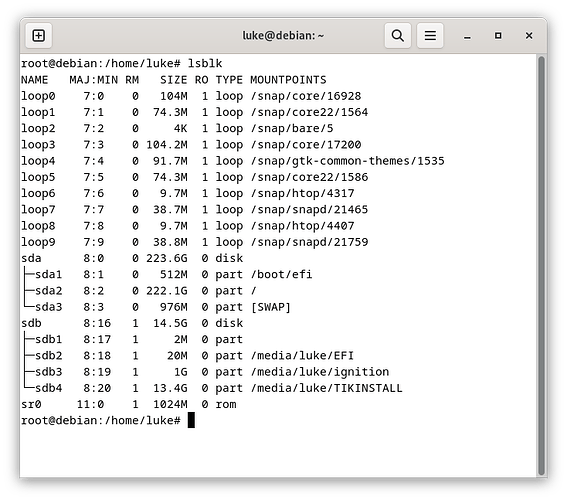Image resolution: width=567 pixels, height=500 pixels.
Task: Click the 8:16 major:minor value
Action: point(97,323)
